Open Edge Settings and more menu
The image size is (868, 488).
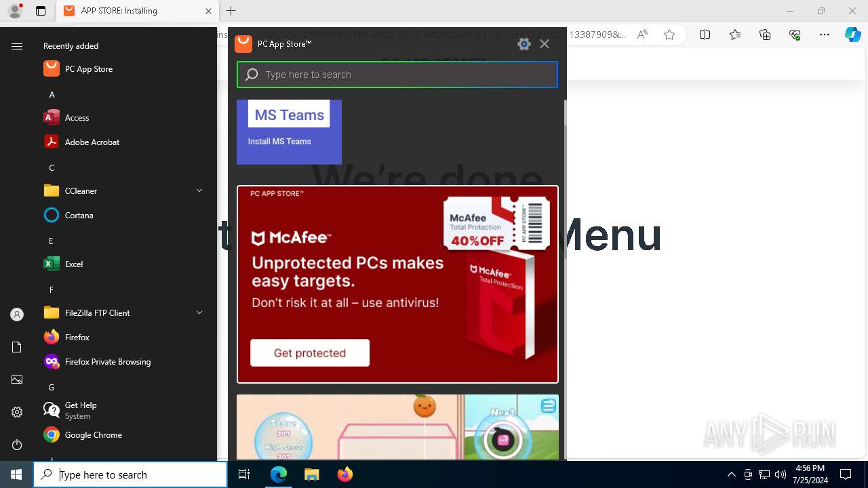(825, 35)
